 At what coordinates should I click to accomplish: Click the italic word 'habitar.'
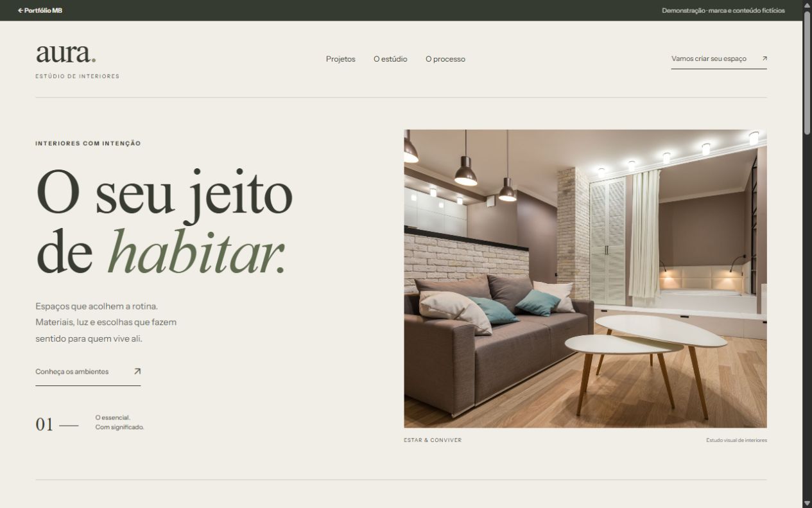click(196, 252)
